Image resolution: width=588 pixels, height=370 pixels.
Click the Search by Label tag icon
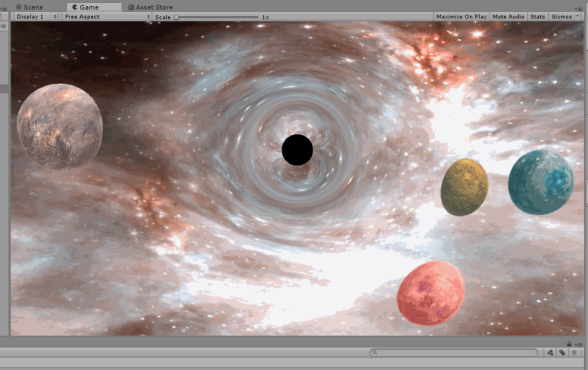(562, 353)
